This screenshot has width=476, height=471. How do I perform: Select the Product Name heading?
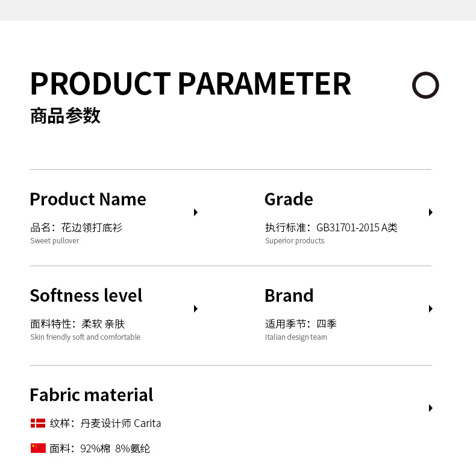(x=88, y=199)
